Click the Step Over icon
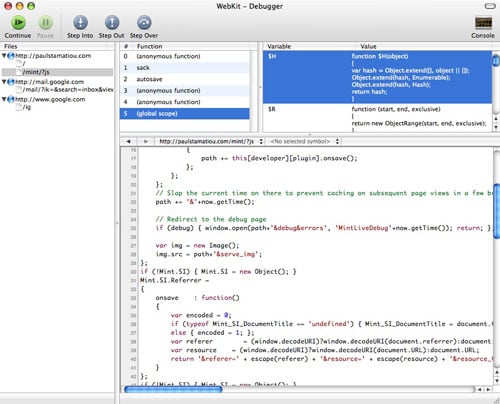Viewport: 500px width, 404px height. tap(144, 23)
